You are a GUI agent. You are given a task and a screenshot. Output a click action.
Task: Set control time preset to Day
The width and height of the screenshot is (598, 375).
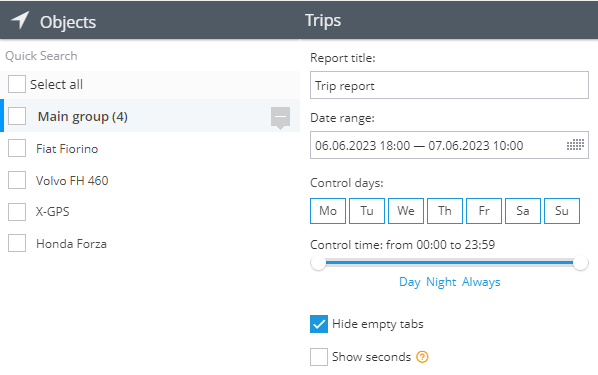pos(410,282)
